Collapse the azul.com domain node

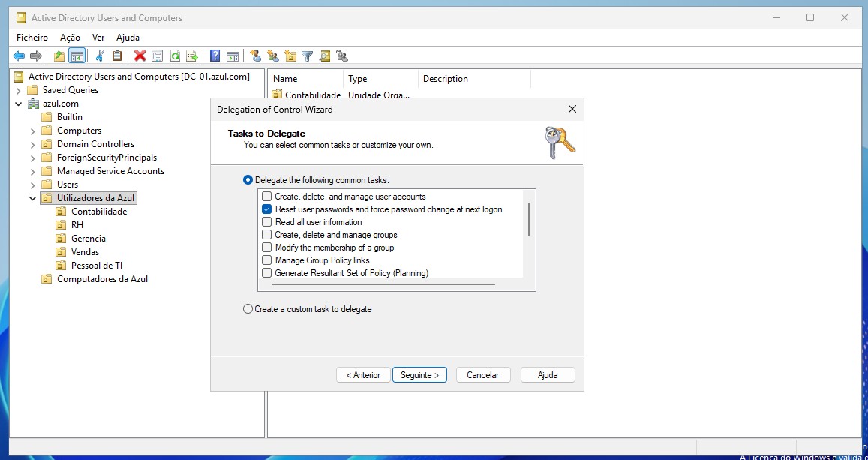coord(18,104)
